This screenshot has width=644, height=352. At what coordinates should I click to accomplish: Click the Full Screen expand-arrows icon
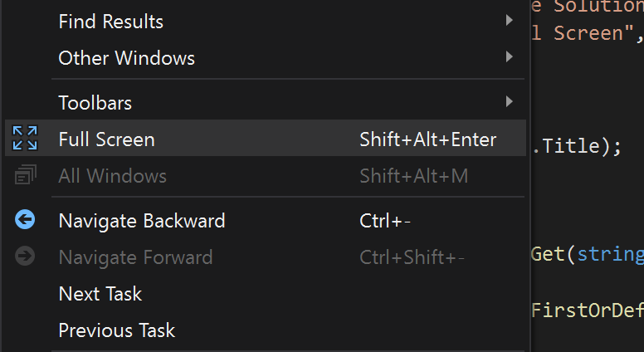(x=25, y=138)
